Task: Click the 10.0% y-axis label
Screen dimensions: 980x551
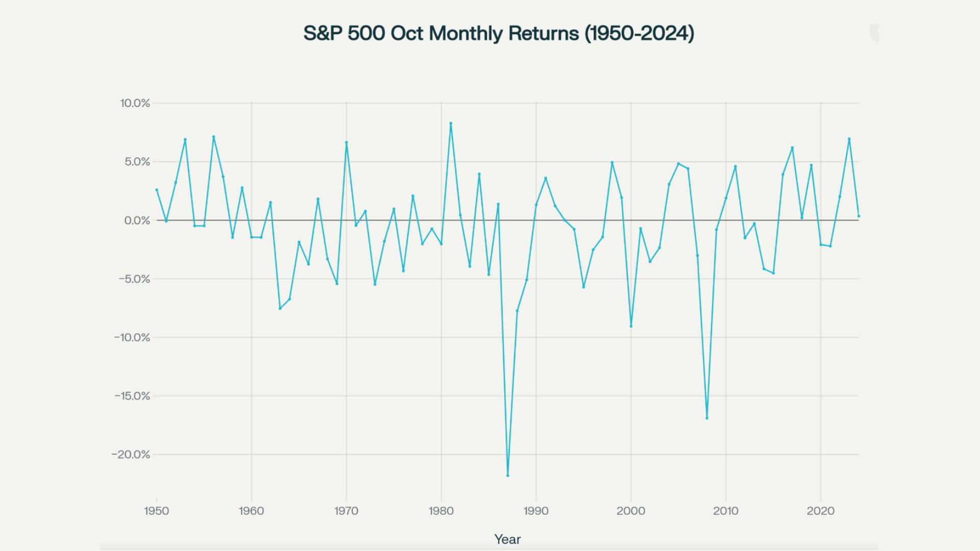Action: click(135, 103)
